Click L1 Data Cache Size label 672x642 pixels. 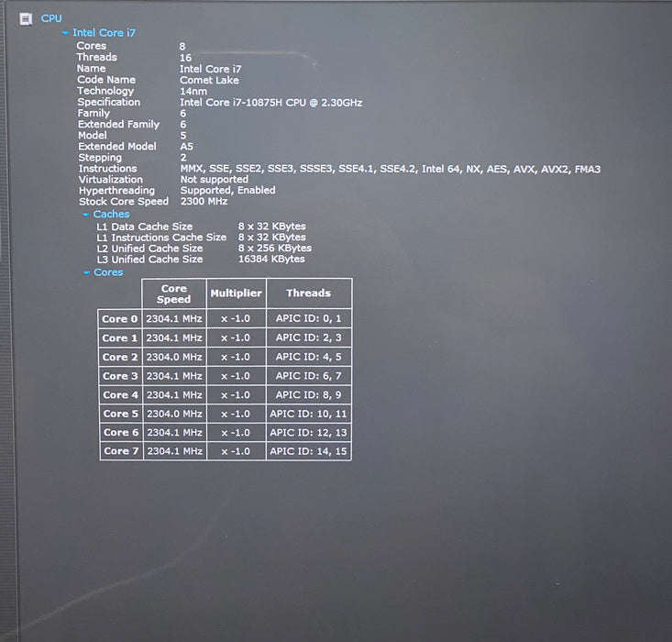145,227
